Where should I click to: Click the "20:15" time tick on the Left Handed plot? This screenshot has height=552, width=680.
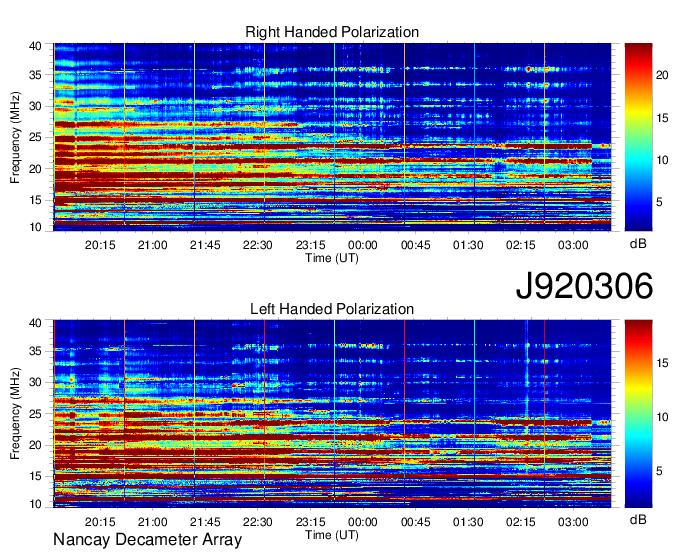pos(100,522)
